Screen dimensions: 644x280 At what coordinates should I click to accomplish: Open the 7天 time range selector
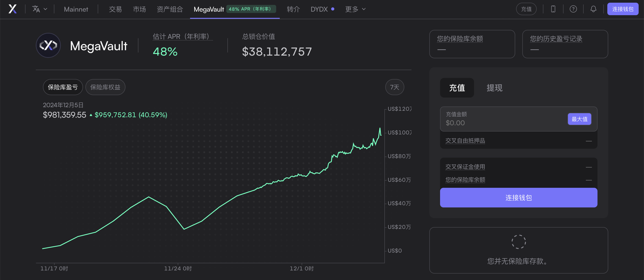(394, 87)
